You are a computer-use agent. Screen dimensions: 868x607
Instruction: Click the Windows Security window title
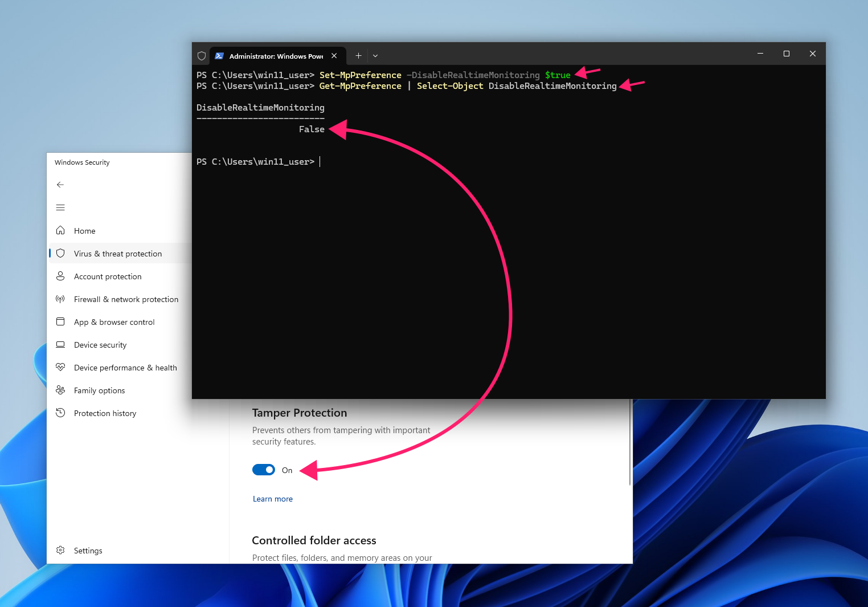pos(82,162)
